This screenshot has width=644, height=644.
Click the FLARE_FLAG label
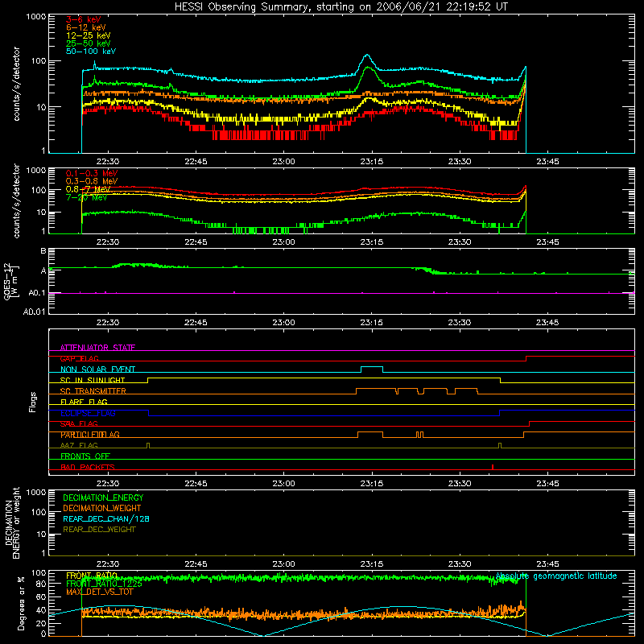pos(84,402)
